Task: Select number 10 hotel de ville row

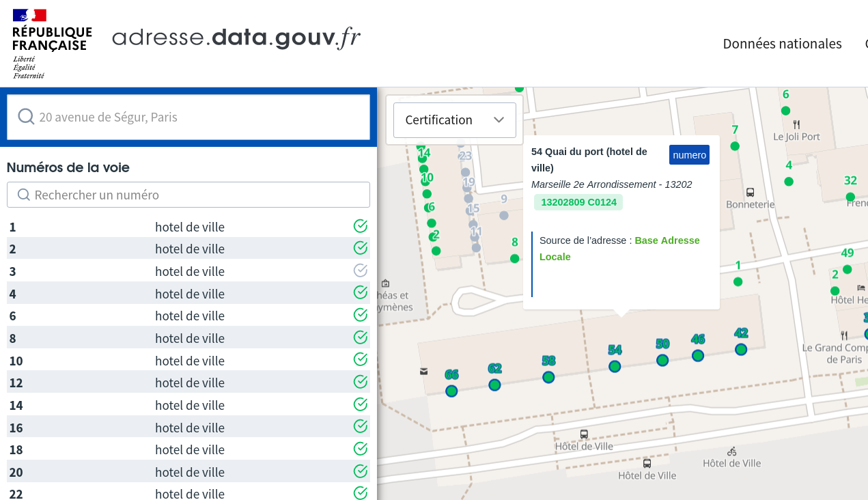Action: (188, 361)
